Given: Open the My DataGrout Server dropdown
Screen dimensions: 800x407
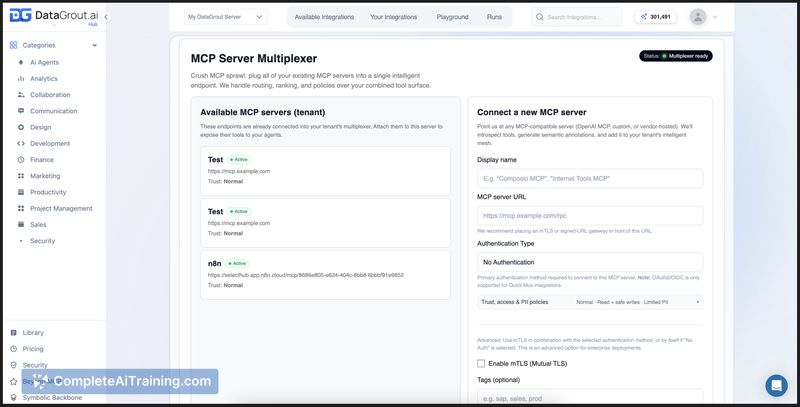Looking at the screenshot, I should [225, 17].
